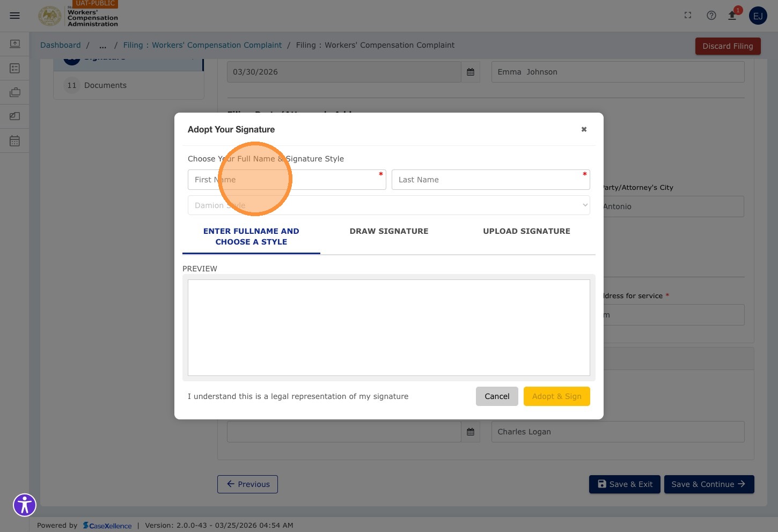Screen dimensions: 778x532
Task: Select step 11 Documents in sidebar
Action: tap(129, 85)
